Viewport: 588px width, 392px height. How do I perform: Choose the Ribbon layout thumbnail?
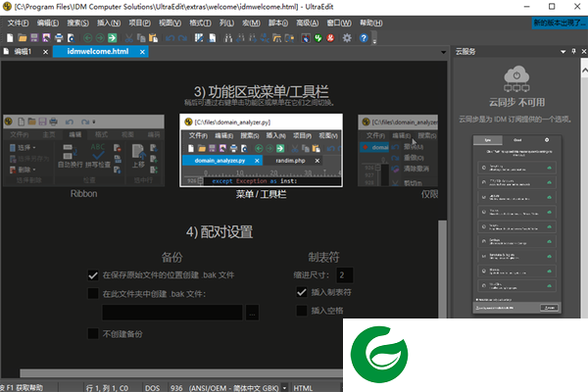(x=83, y=150)
